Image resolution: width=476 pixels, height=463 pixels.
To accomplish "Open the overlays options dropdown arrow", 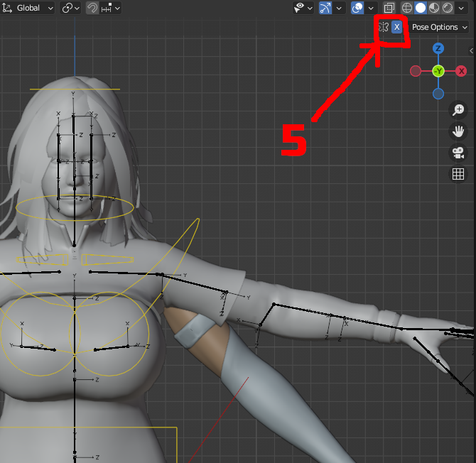I will pos(371,8).
